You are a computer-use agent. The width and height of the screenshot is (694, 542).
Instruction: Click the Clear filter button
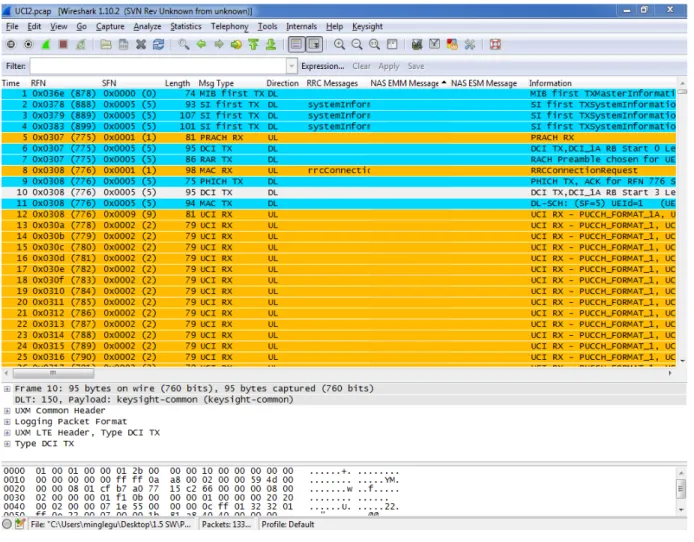[361, 66]
